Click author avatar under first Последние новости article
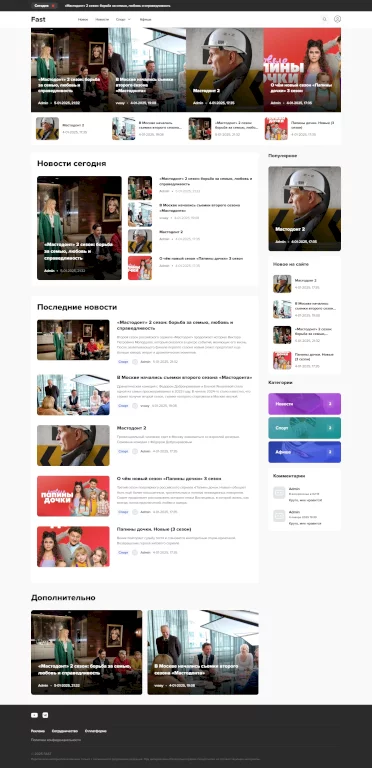 click(135, 361)
